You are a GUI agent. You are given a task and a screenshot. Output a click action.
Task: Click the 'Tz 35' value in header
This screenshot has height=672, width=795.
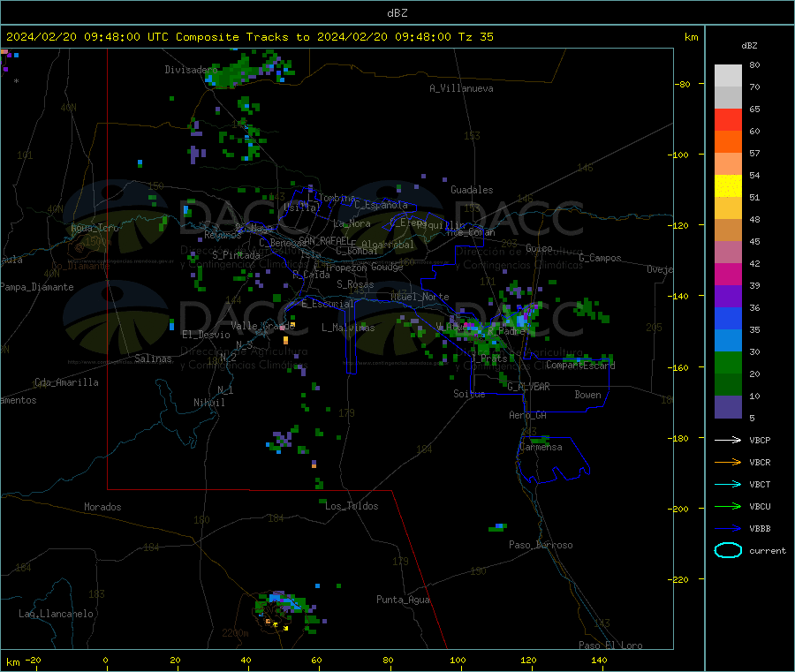[x=475, y=37]
